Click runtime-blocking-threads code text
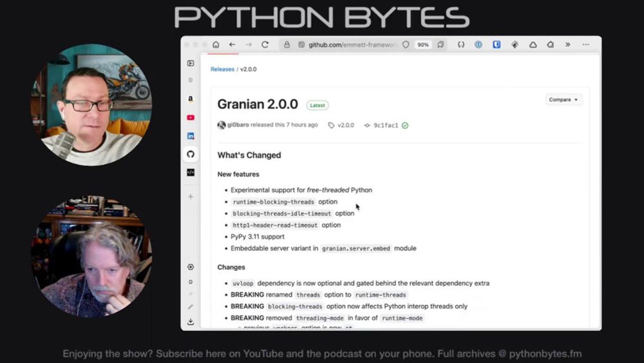 (273, 202)
